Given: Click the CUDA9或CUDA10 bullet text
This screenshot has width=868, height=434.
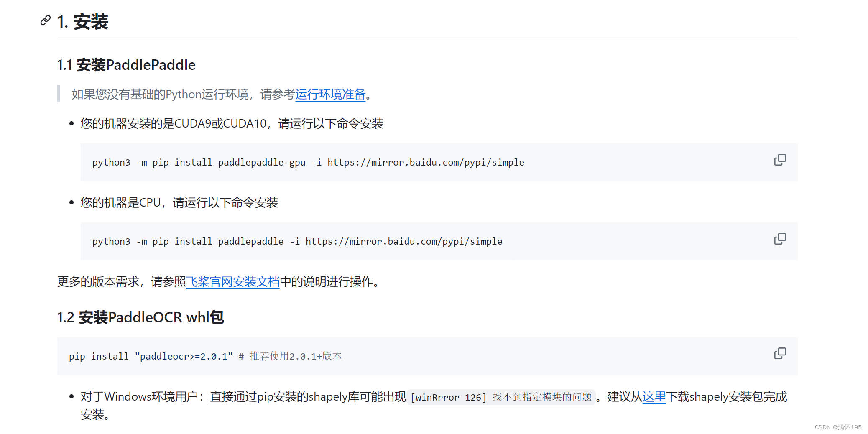Looking at the screenshot, I should coord(232,124).
